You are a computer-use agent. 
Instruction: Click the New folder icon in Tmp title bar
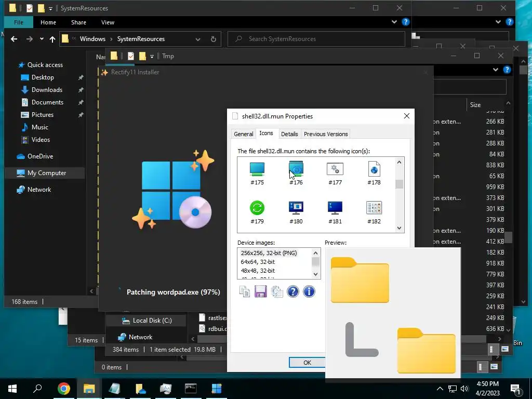coord(142,56)
